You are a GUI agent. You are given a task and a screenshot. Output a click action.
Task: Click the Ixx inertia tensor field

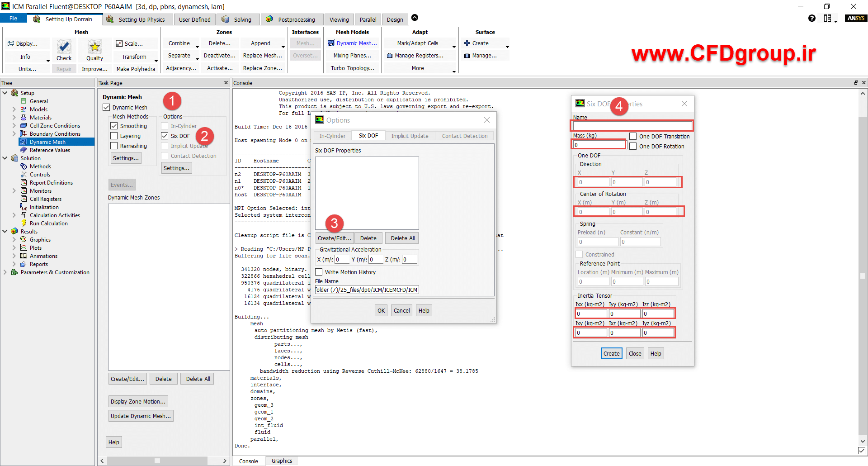(591, 314)
